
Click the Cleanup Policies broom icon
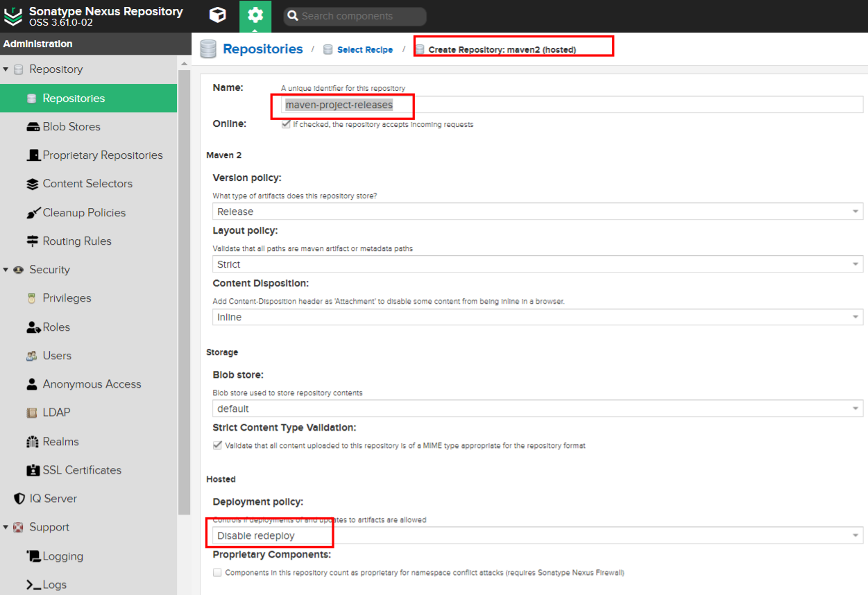click(x=32, y=213)
